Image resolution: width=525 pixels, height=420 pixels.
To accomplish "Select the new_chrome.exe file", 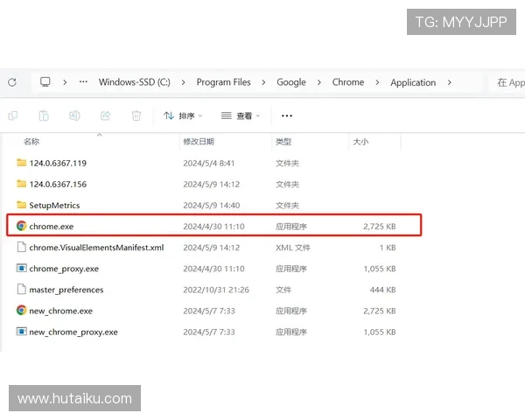I will point(61,311).
